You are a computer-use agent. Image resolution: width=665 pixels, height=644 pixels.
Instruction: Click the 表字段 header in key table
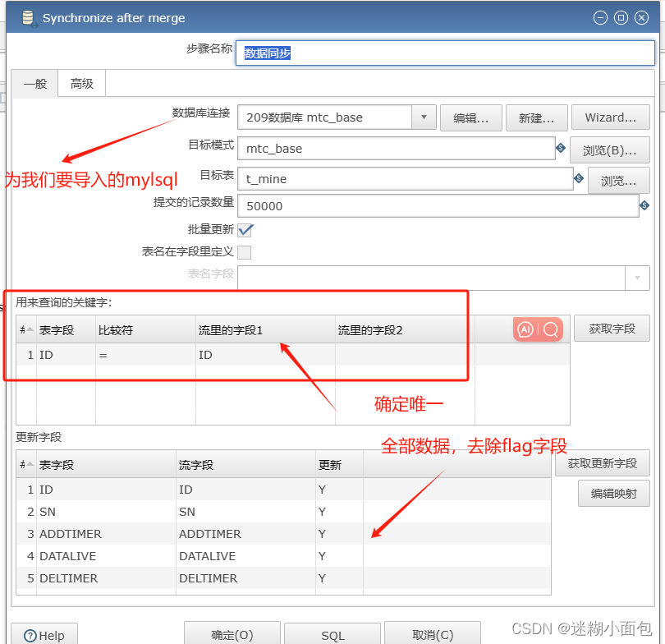coord(66,329)
